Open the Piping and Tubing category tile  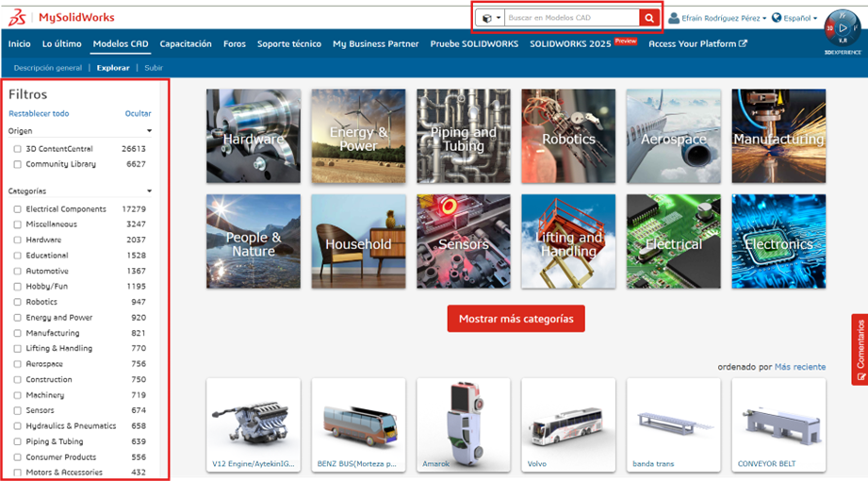pos(464,136)
